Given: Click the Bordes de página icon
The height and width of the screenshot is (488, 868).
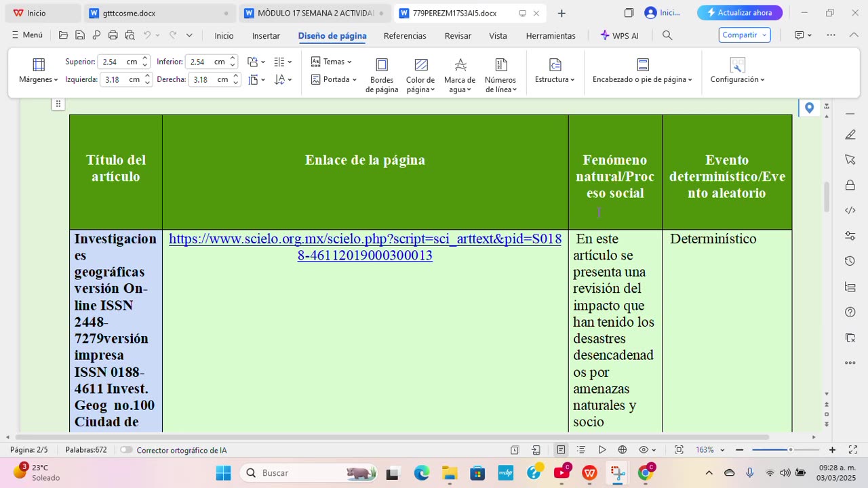Looking at the screenshot, I should [x=382, y=65].
